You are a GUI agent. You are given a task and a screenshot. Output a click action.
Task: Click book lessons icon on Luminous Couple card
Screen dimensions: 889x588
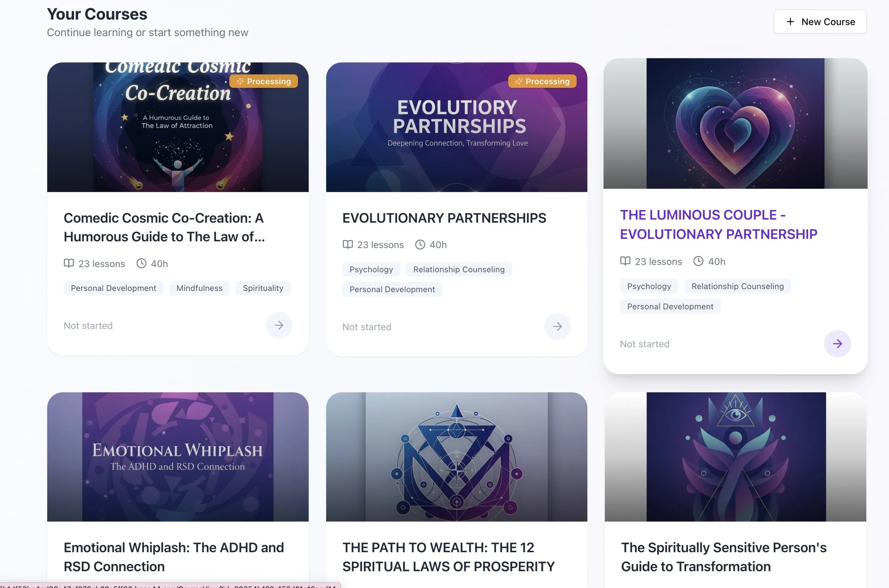(625, 261)
